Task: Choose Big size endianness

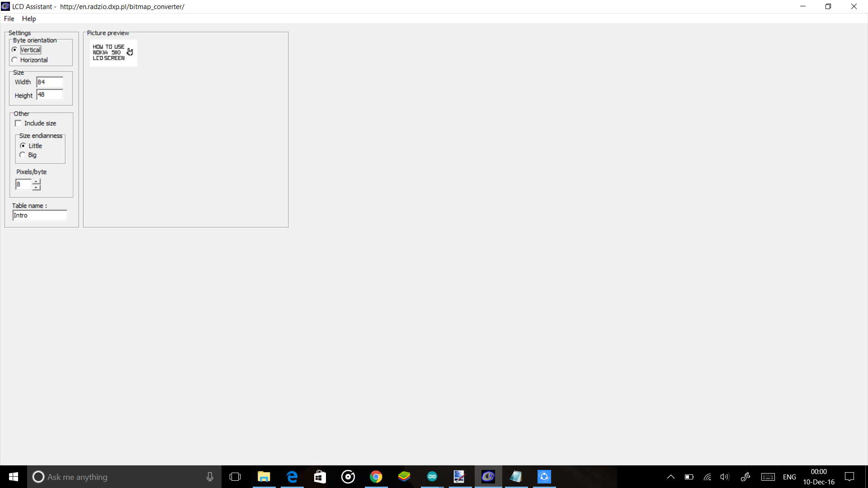Action: click(23, 155)
